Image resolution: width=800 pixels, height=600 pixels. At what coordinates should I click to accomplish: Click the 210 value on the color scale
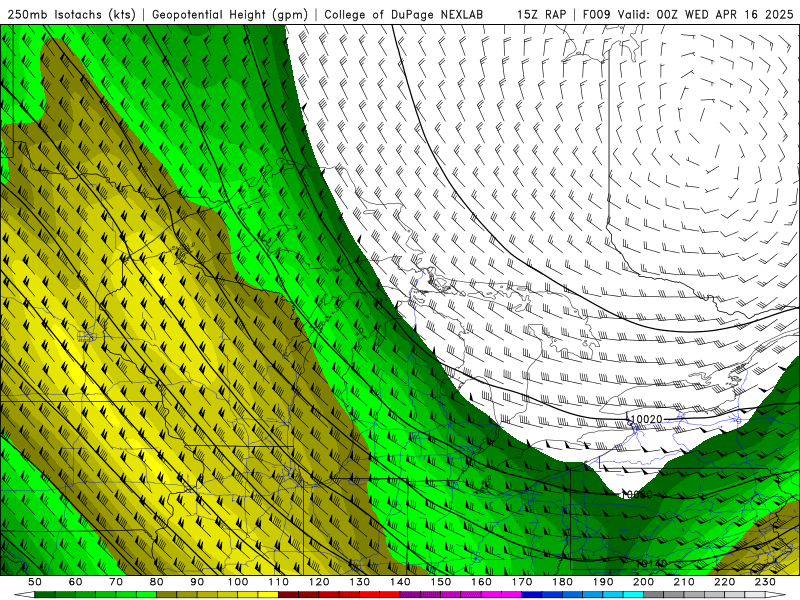pyautogui.click(x=685, y=582)
